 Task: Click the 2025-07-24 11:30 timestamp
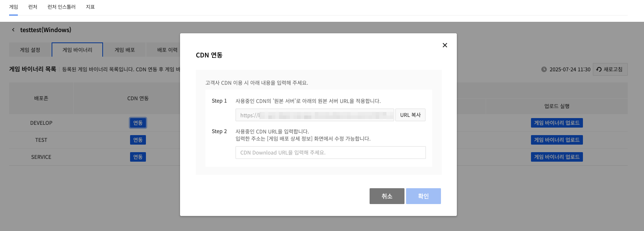click(570, 69)
